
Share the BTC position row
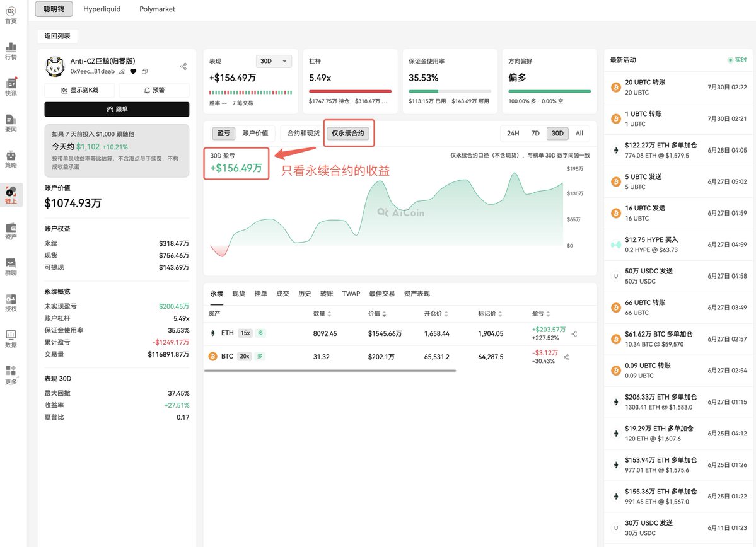pyautogui.click(x=566, y=357)
